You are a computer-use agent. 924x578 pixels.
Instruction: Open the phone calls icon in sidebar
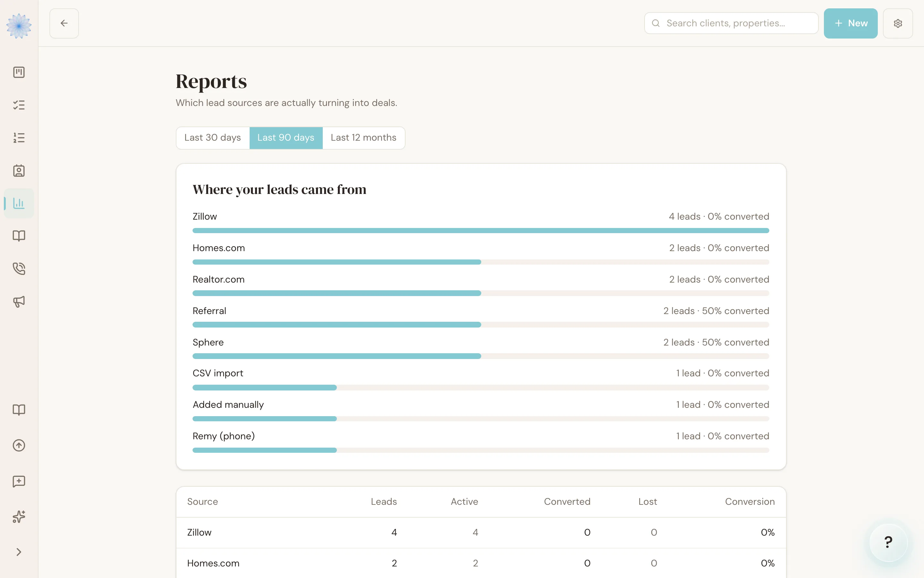19,269
